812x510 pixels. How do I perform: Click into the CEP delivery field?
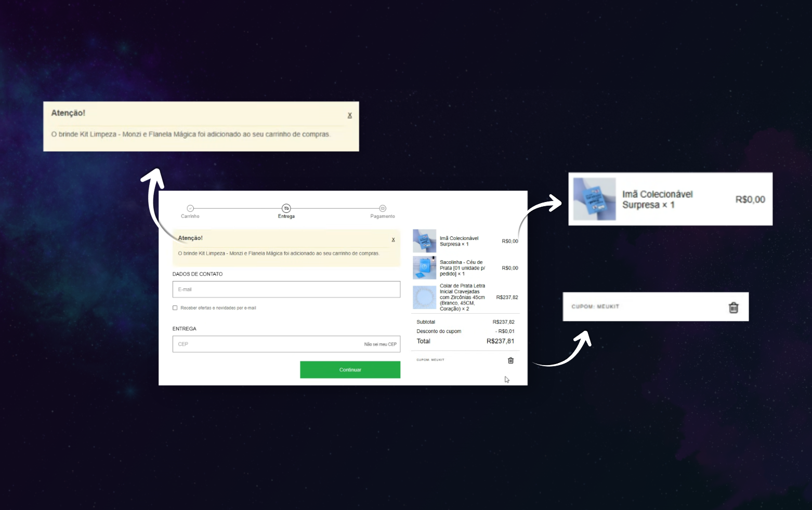[x=265, y=344]
